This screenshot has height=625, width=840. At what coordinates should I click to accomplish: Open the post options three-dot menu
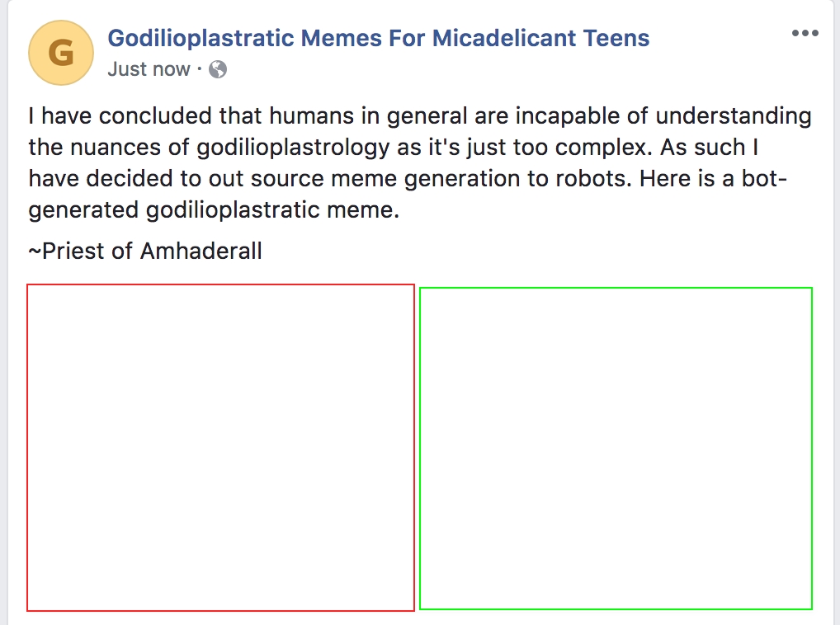point(805,33)
